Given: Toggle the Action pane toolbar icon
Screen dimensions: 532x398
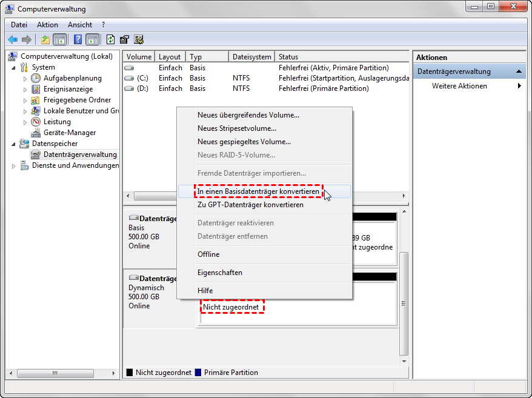Looking at the screenshot, I should pyautogui.click(x=92, y=40).
